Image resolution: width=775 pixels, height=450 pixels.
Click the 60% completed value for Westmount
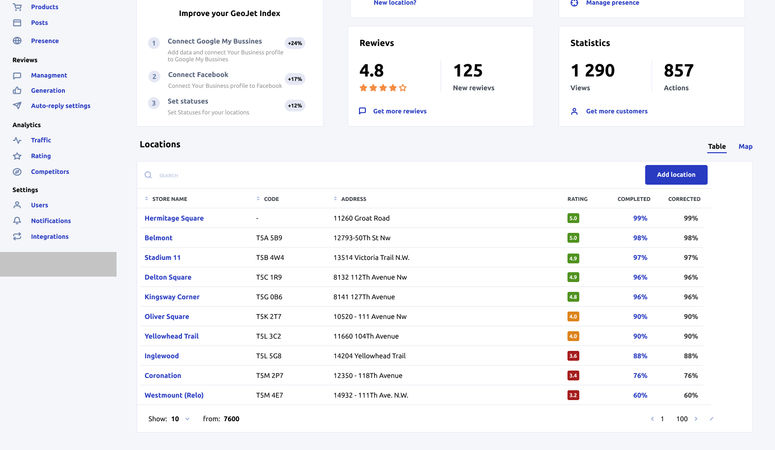tap(640, 396)
